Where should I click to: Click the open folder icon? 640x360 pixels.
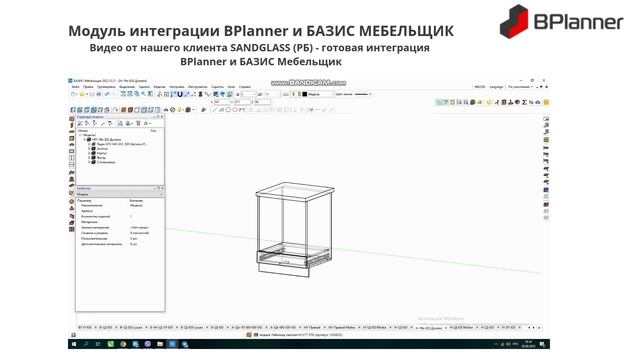pos(82,94)
